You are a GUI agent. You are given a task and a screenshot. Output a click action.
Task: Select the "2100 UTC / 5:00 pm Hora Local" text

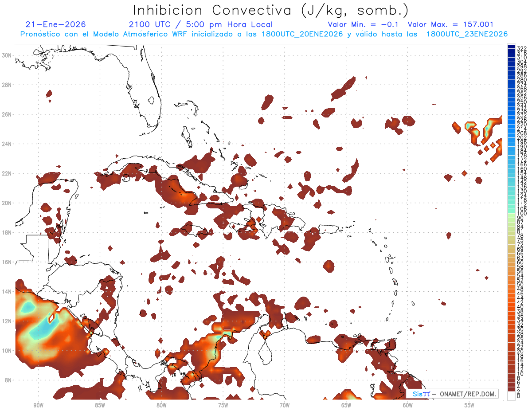pyautogui.click(x=200, y=24)
